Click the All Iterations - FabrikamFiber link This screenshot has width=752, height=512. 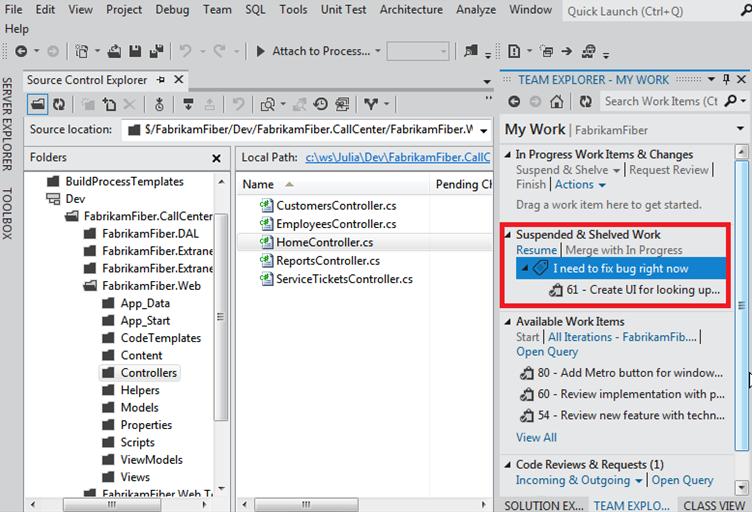click(622, 337)
